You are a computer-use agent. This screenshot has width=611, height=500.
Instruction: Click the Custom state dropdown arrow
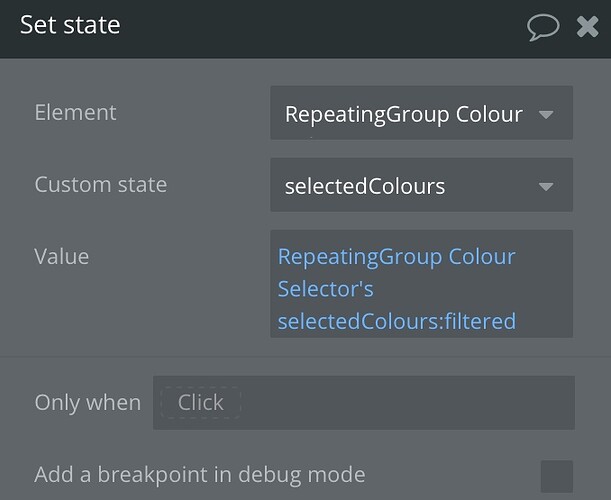point(546,186)
